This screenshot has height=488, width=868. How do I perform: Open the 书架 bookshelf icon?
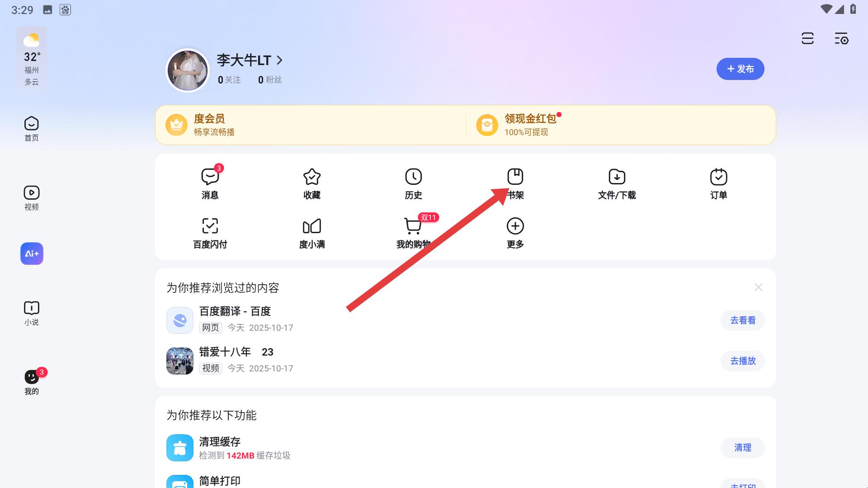click(515, 177)
